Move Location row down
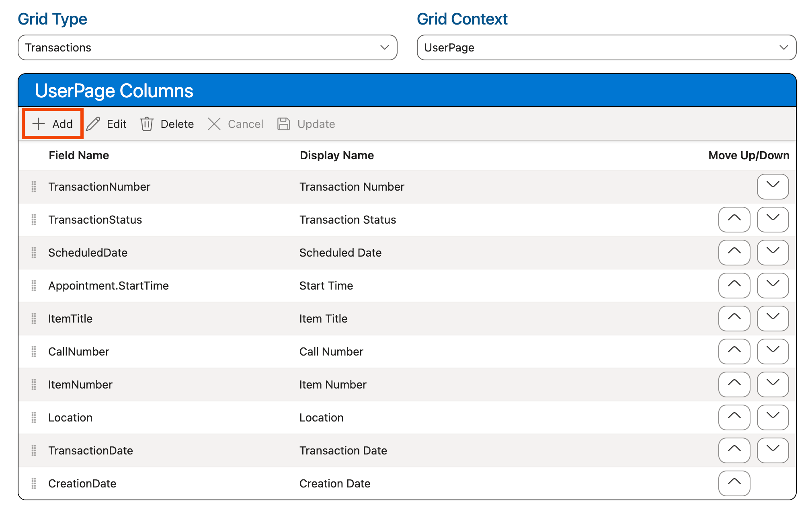Viewport: 812px width, 514px height. coord(772,417)
